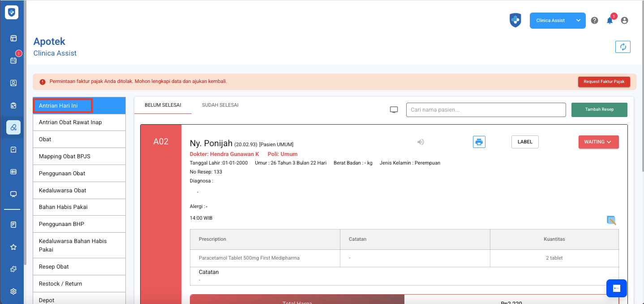
Task: Click the refresh icon button
Action: [x=623, y=47]
